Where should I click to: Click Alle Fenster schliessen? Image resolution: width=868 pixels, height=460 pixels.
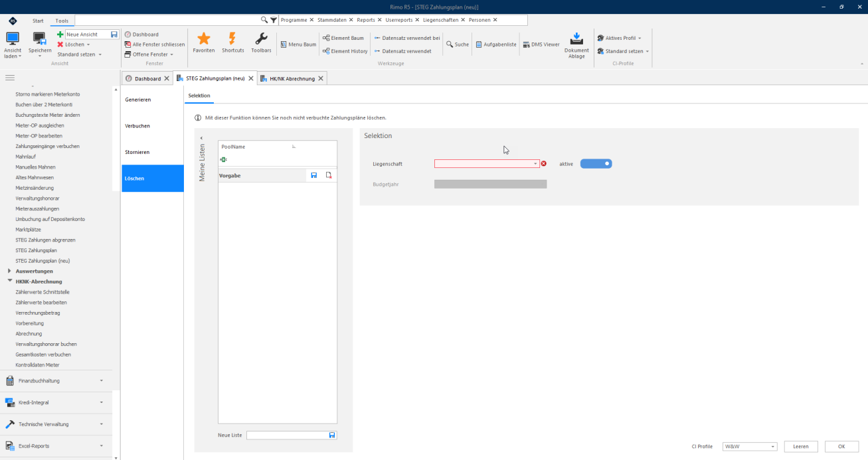pyautogui.click(x=155, y=44)
